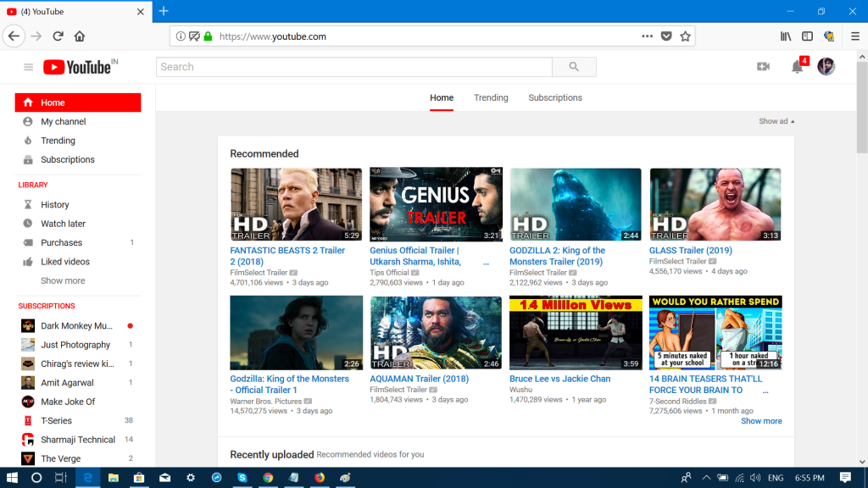
Task: Play the Godzilla Official Trailer 1 thumbnail
Action: [x=296, y=332]
